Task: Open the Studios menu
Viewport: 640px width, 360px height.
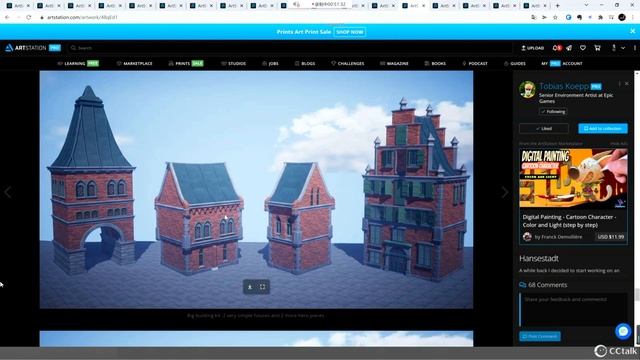Action: click(x=233, y=63)
